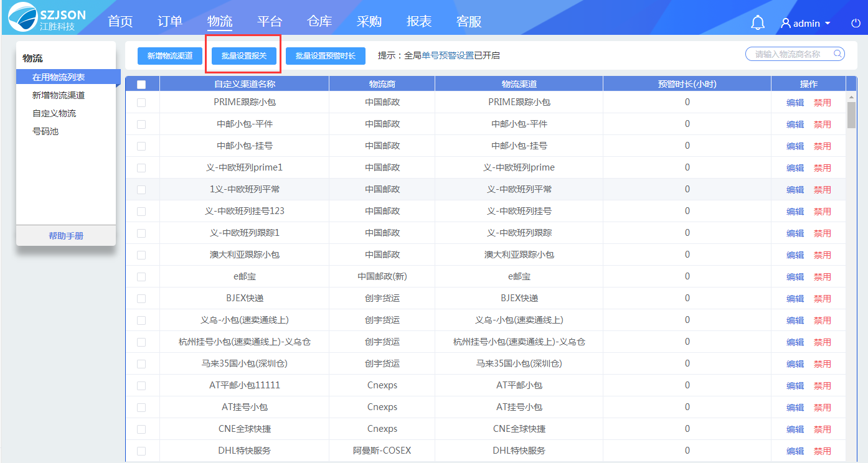Image resolution: width=868 pixels, height=463 pixels.
Task: Click the table vertical scrollbar thumb
Action: [x=851, y=115]
